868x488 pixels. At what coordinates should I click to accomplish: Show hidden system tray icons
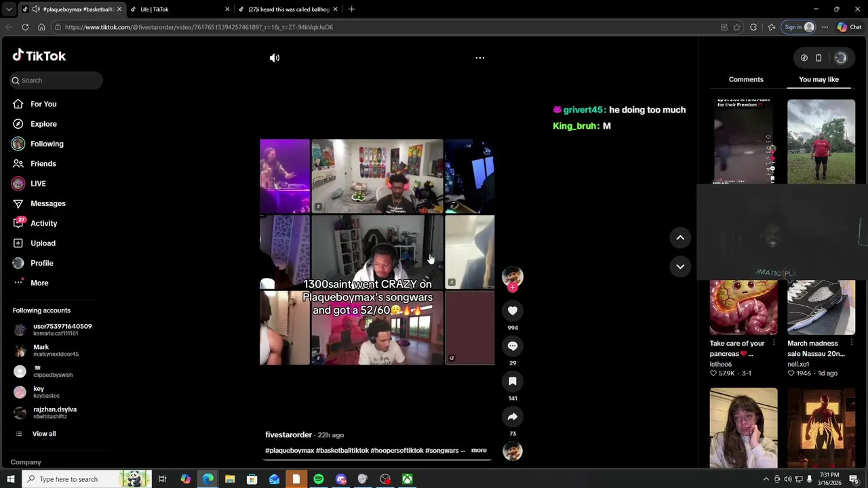point(766,479)
